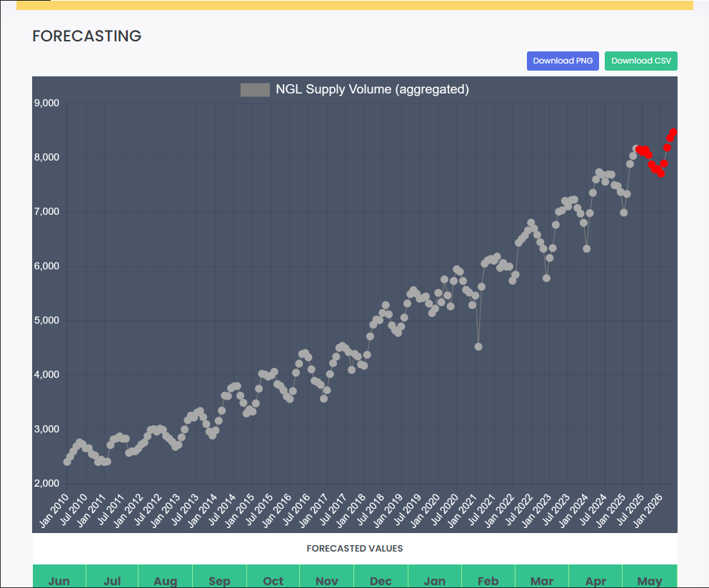
Task: Click the Apr column header
Action: [x=595, y=580]
